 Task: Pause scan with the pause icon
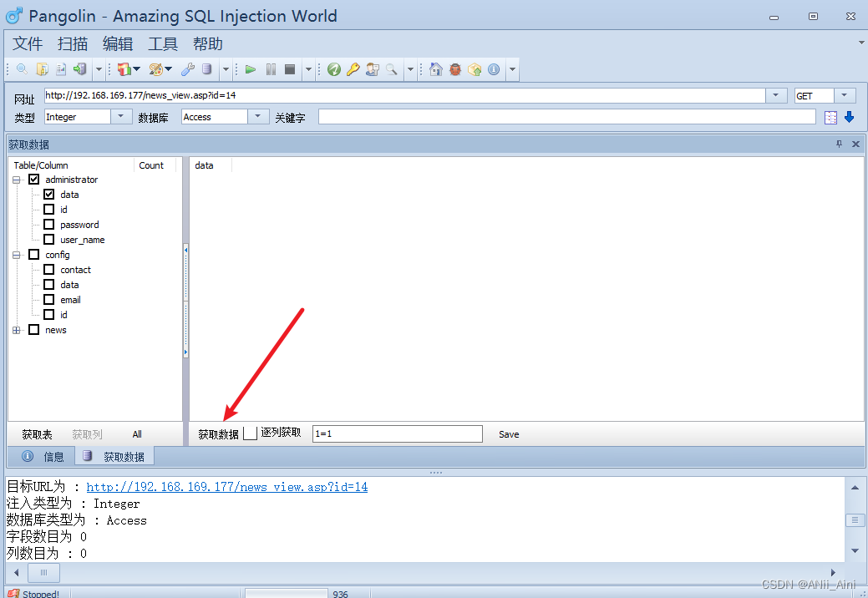tap(271, 69)
